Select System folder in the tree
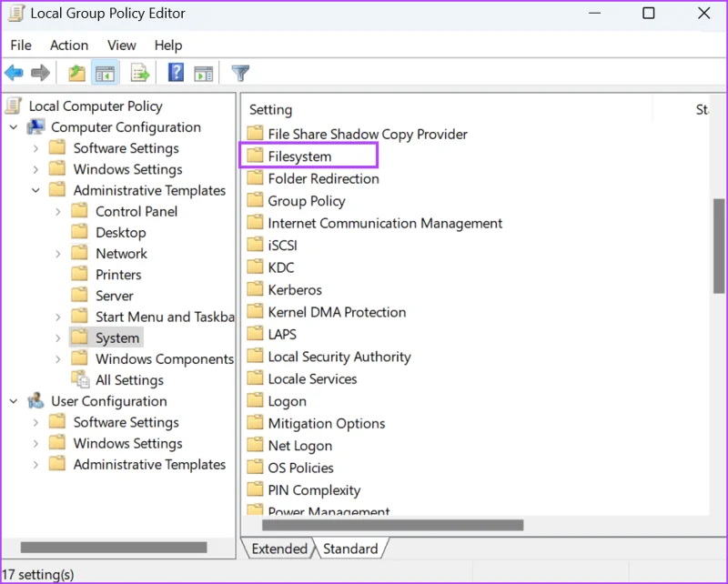The image size is (728, 584). (117, 338)
